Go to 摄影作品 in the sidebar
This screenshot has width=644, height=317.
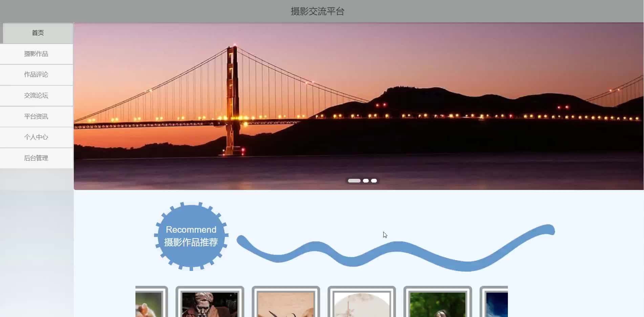[x=36, y=54]
